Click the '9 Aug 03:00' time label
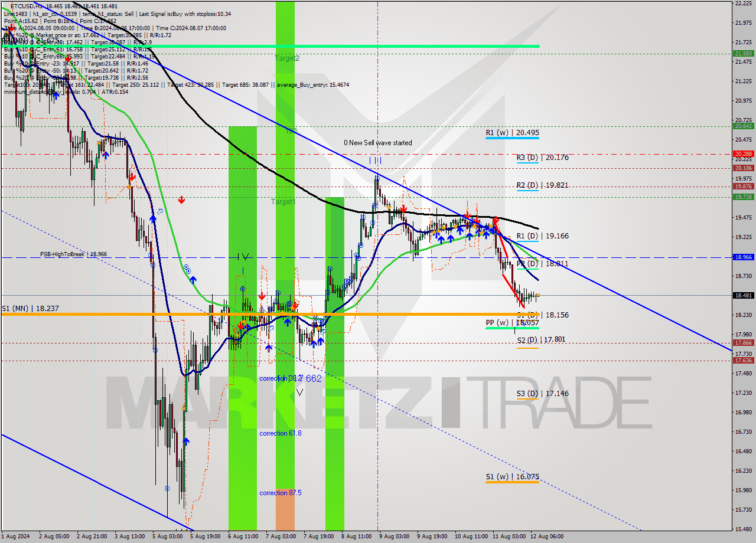This screenshot has height=543, width=756. (x=394, y=537)
